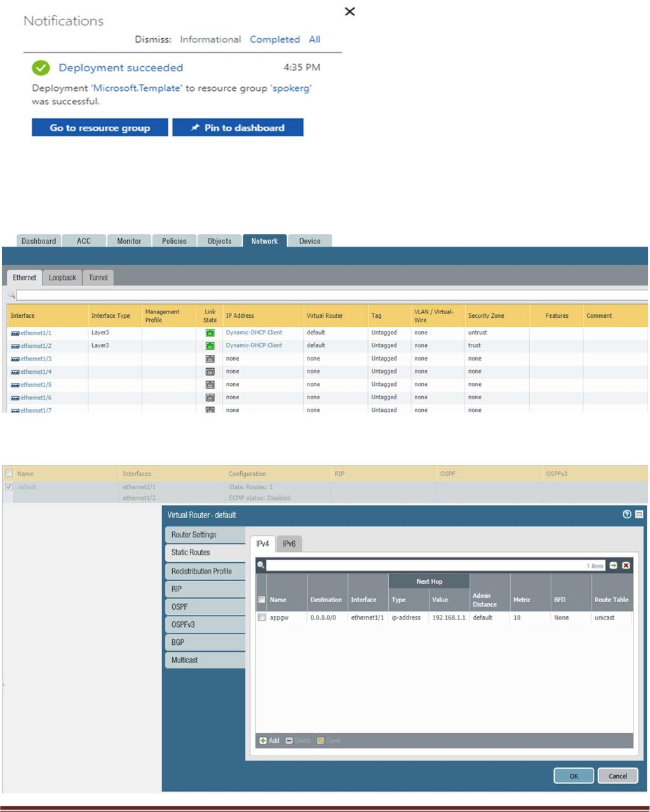The height and width of the screenshot is (812, 650).
Task: Switch to the ACC tab
Action: coord(84,241)
